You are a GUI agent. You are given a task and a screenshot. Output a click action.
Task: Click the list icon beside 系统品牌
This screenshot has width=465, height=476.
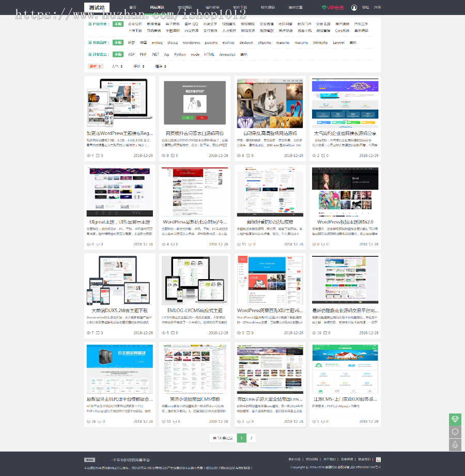coord(89,42)
